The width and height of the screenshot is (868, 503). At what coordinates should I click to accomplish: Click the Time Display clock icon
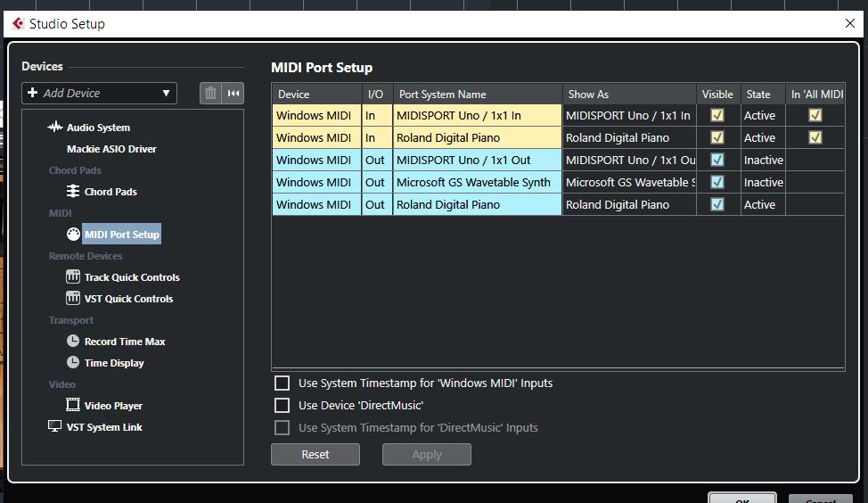[x=73, y=362]
